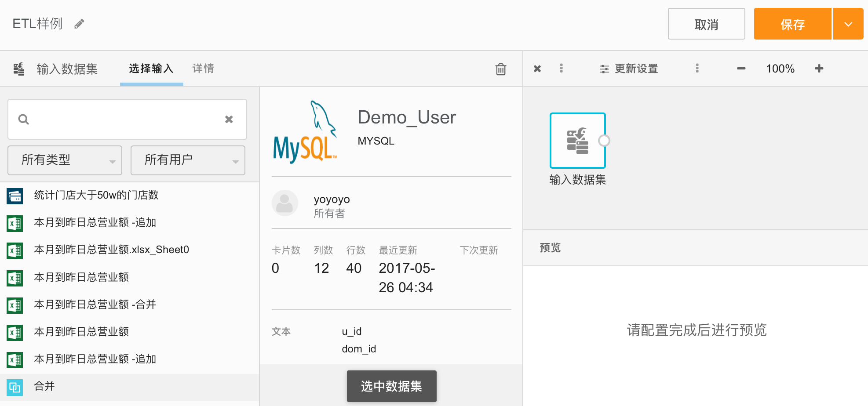Click the 取消 button
The height and width of the screenshot is (406, 868).
[x=706, y=24]
